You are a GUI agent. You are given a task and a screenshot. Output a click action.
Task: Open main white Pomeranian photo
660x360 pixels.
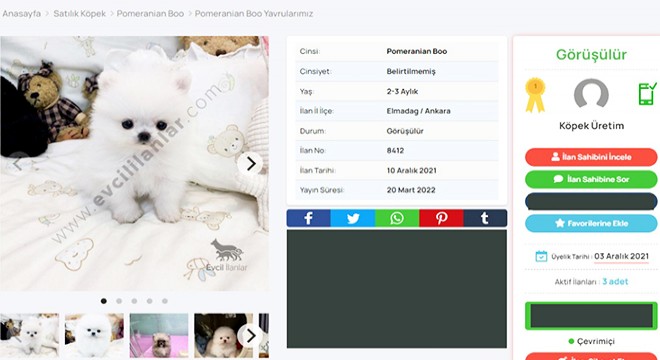[x=134, y=163]
